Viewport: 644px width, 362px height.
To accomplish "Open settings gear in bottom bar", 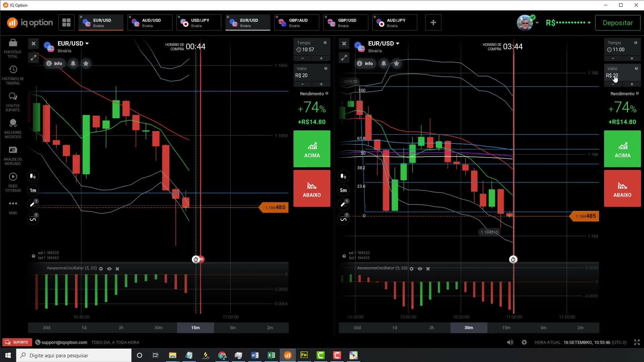I will click(524, 342).
